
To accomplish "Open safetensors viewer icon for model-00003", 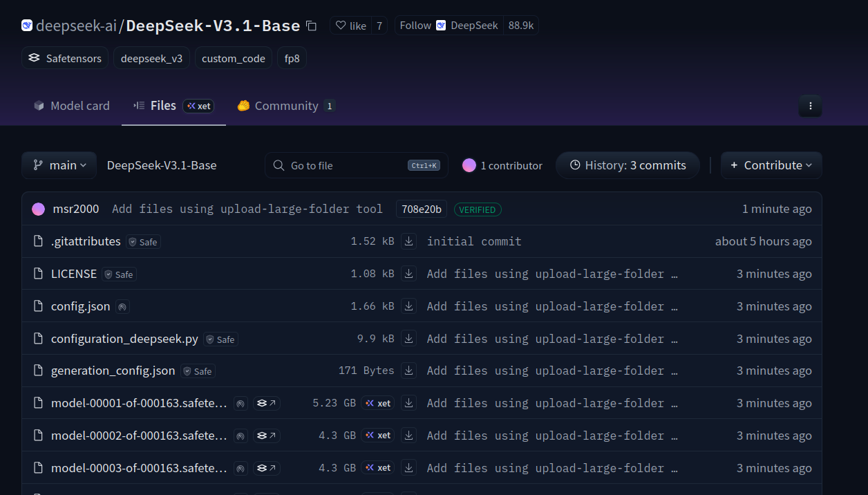I will (267, 468).
